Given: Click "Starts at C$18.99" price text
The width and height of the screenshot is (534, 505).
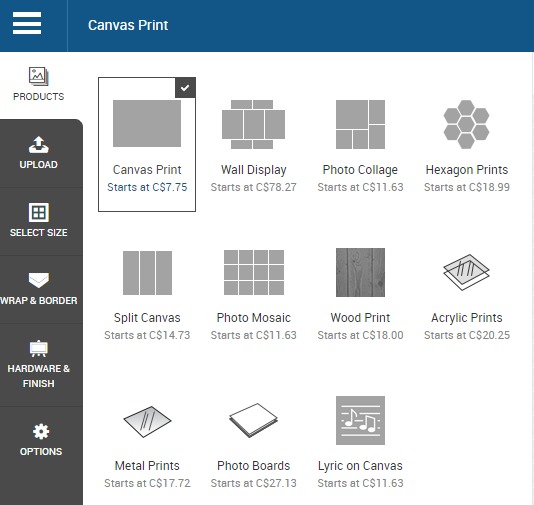Looking at the screenshot, I should (467, 187).
